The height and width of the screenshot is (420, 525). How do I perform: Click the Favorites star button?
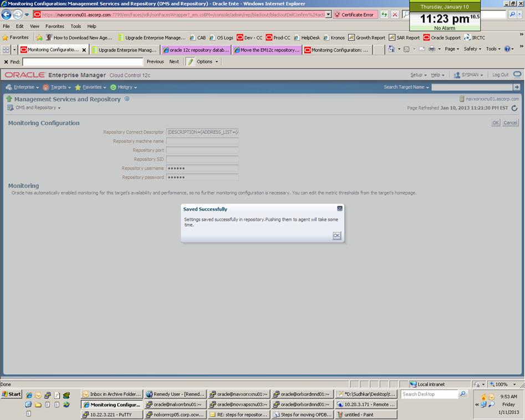(x=16, y=38)
